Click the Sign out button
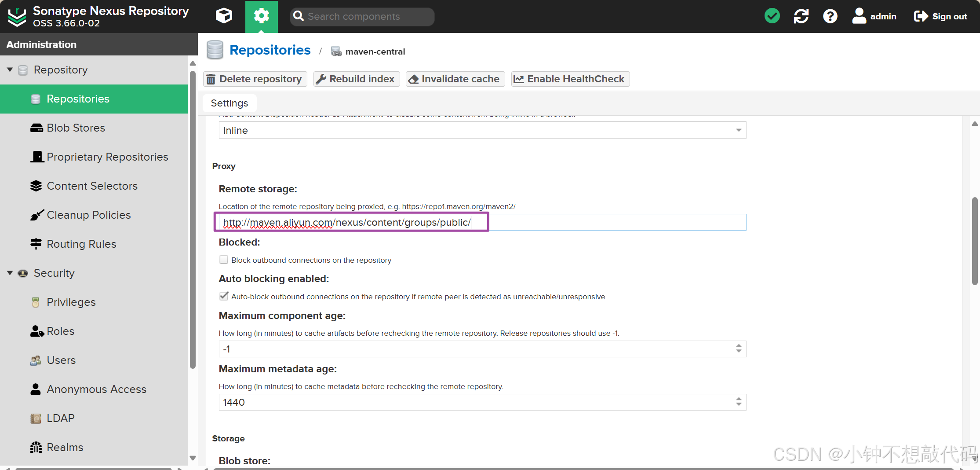 [x=940, y=16]
